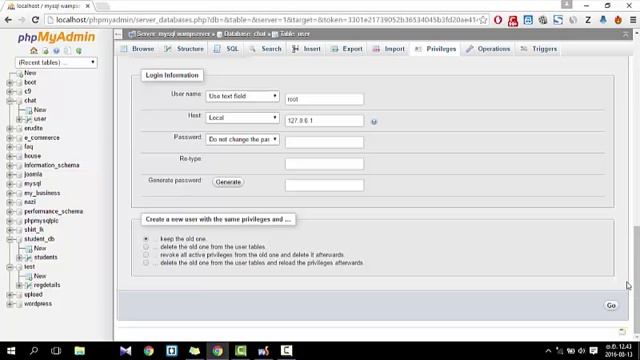Click the students table icon
The image size is (640, 360).
[28, 258]
